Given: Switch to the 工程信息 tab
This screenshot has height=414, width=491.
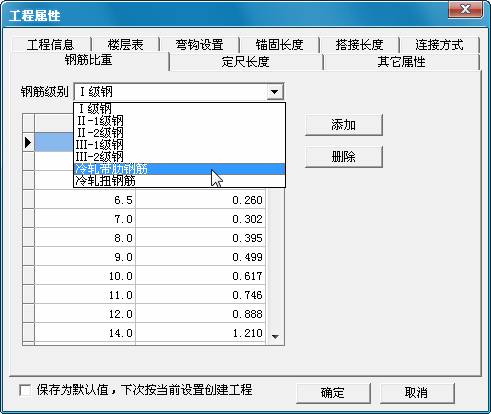Looking at the screenshot, I should click(51, 45).
